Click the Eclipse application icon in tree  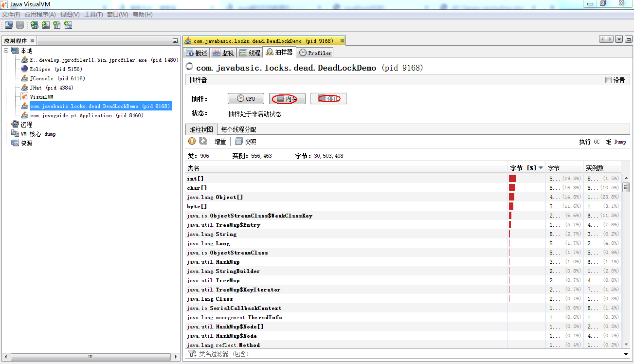coord(24,69)
